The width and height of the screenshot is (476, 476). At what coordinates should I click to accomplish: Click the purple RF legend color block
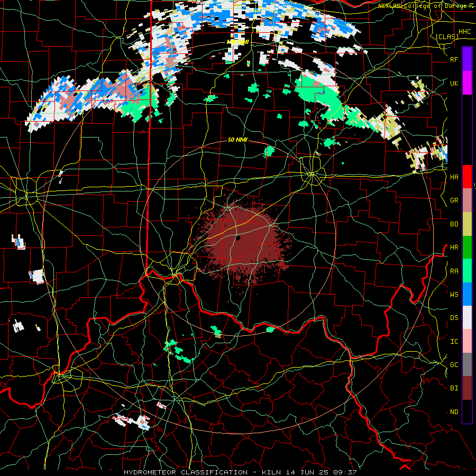coord(467,59)
